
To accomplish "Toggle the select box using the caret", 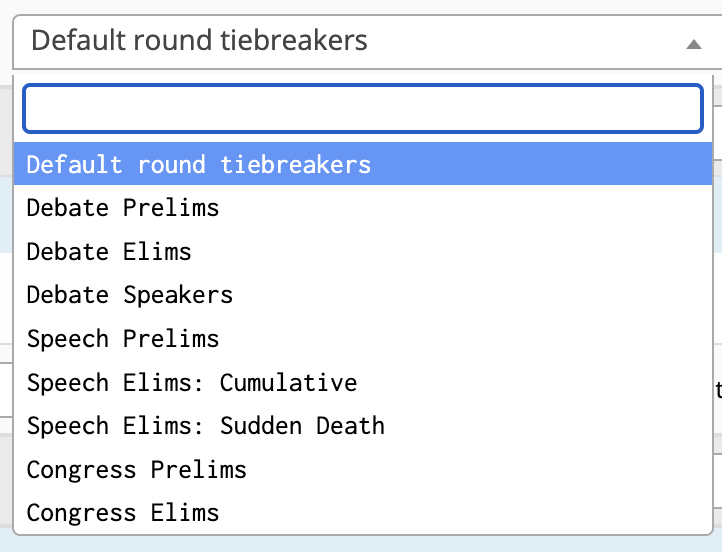I will (x=693, y=43).
